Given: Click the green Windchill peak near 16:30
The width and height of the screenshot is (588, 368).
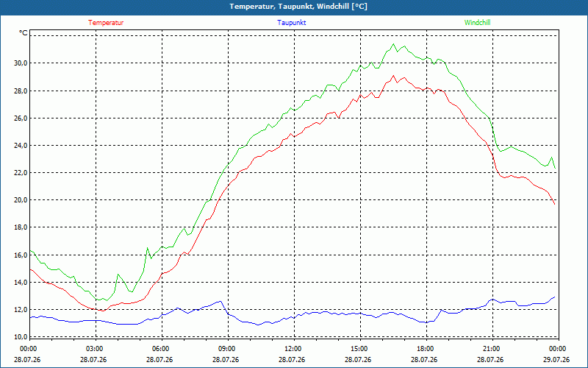Looking at the screenshot, I should pos(393,44).
